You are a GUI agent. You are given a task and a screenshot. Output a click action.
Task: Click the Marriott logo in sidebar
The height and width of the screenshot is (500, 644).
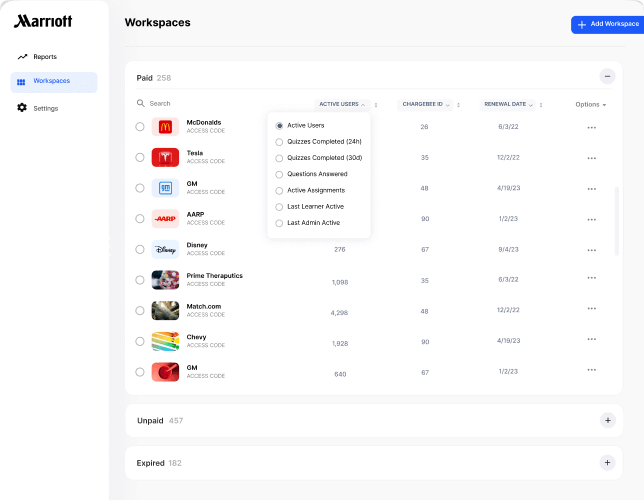click(43, 21)
